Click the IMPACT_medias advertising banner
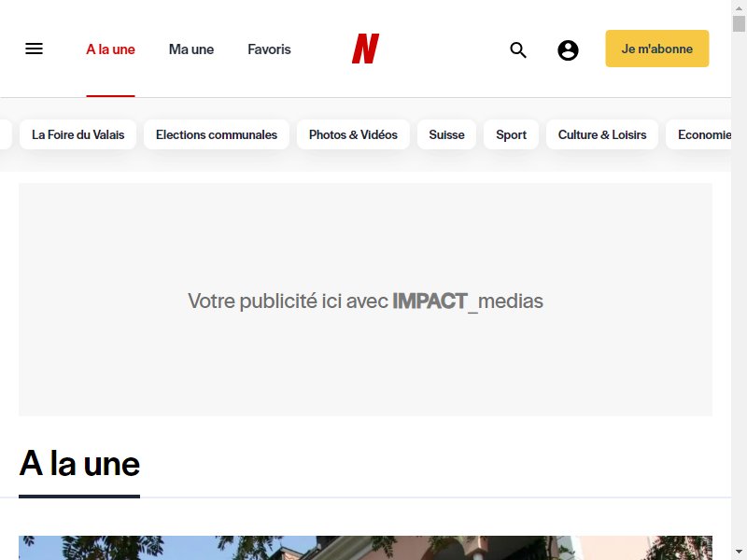 pyautogui.click(x=365, y=300)
